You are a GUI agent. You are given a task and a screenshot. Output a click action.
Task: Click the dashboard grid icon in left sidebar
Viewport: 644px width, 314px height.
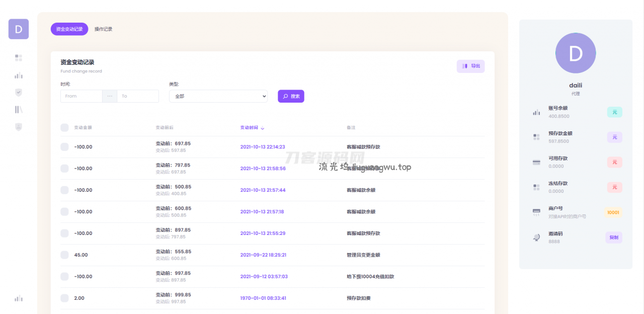click(19, 58)
